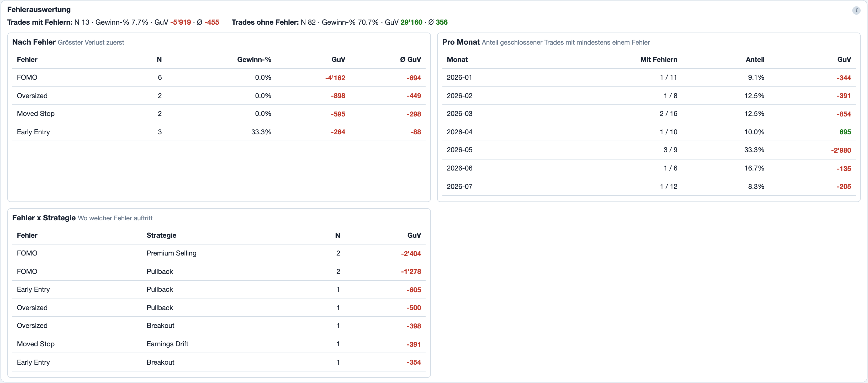Select month row 2026-01
This screenshot has width=868, height=383.
[649, 77]
